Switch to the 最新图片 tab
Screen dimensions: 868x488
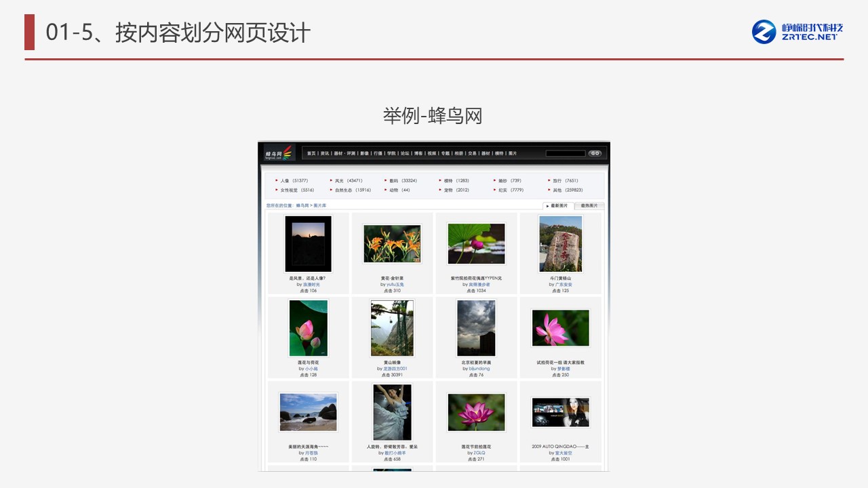[558, 205]
